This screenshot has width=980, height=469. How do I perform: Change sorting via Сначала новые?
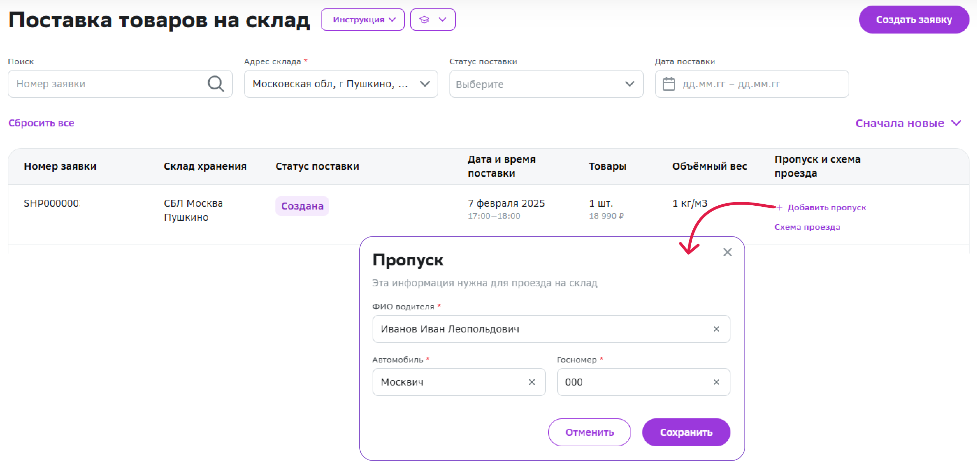[908, 123]
